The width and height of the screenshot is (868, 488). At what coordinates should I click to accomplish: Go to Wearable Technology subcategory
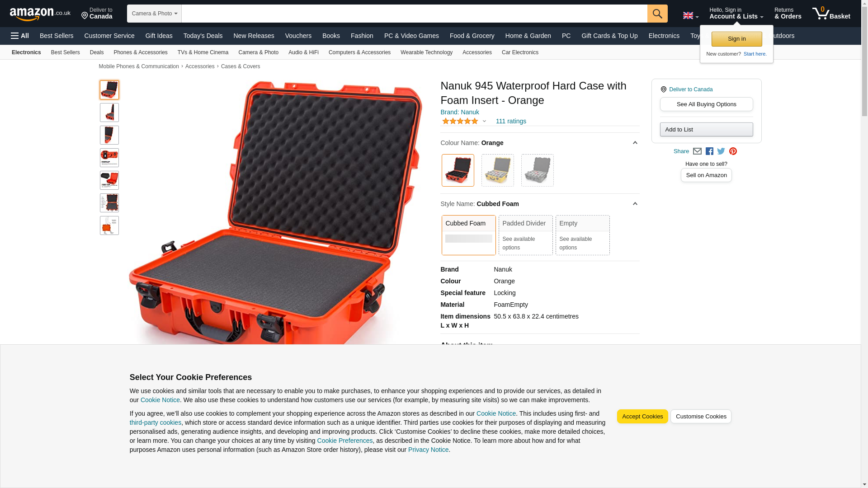tap(426, 52)
